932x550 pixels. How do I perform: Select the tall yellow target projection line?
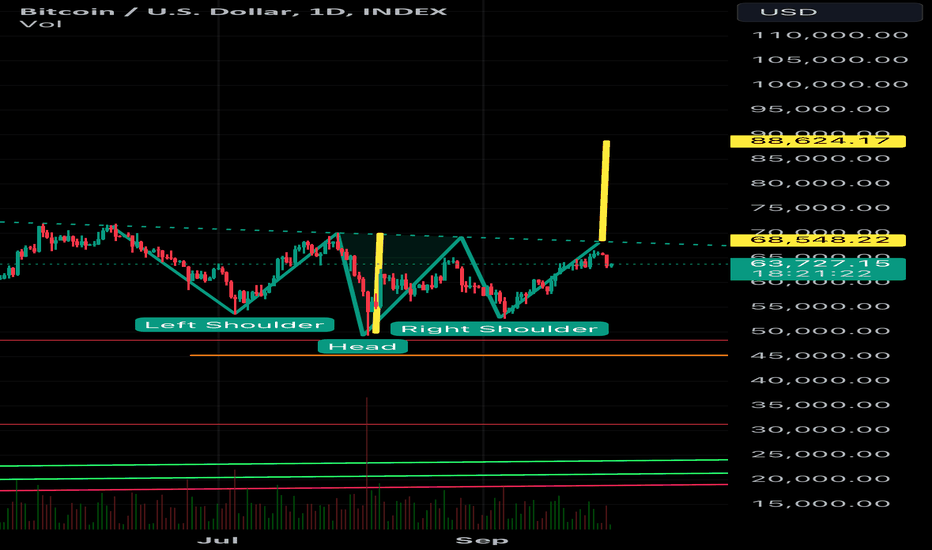tap(604, 191)
